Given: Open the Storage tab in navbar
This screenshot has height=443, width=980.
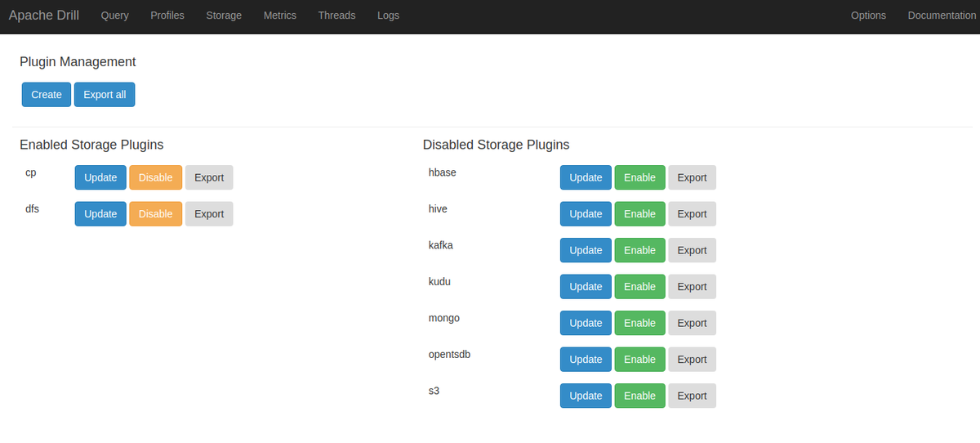Looking at the screenshot, I should [224, 16].
